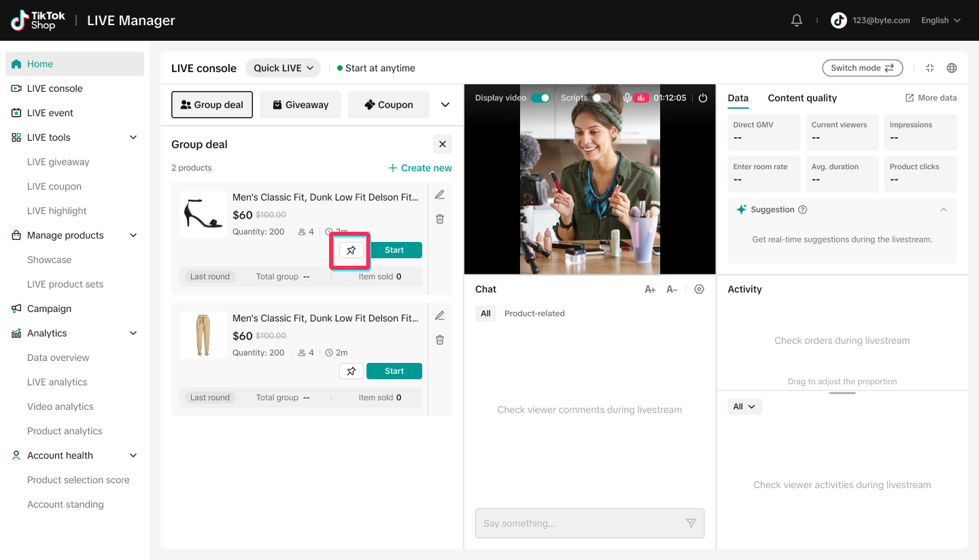
Task: Delete the khaki pants group deal
Action: [x=440, y=340]
